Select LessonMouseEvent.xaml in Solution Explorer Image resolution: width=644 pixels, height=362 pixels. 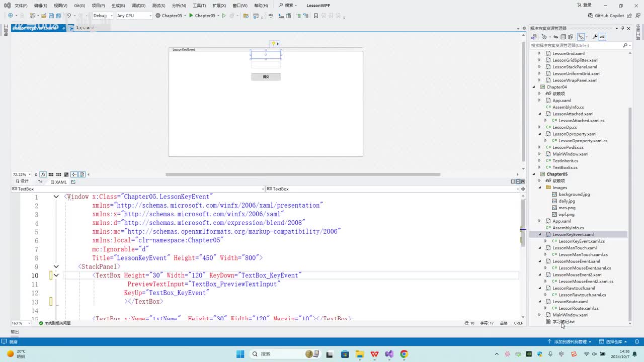coord(576,261)
